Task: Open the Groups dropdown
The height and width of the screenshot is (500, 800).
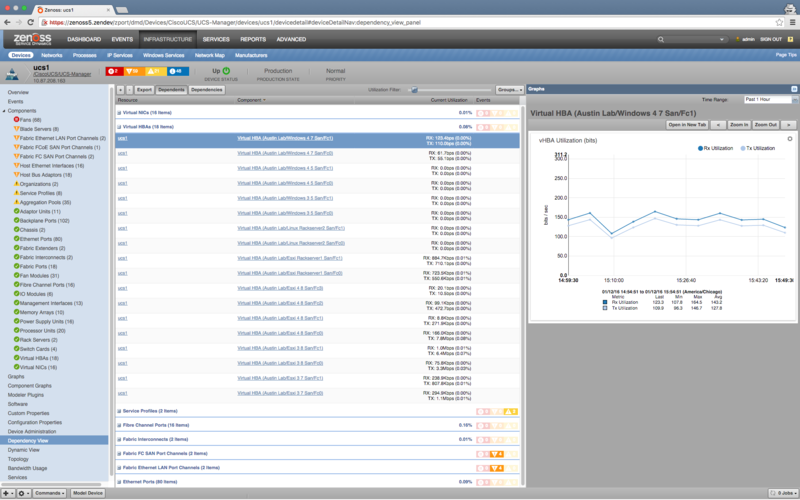Action: click(510, 90)
